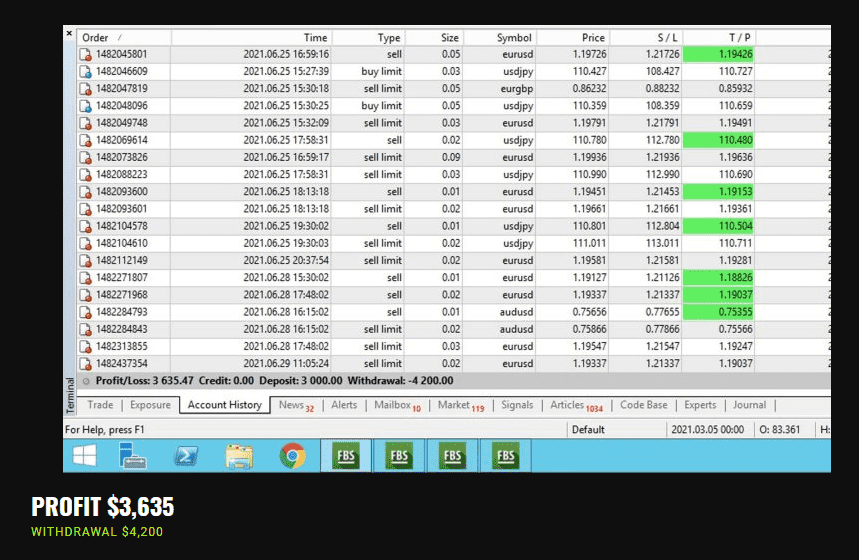Open the Trade tab
Screen dimensions: 859x560
click(100, 405)
